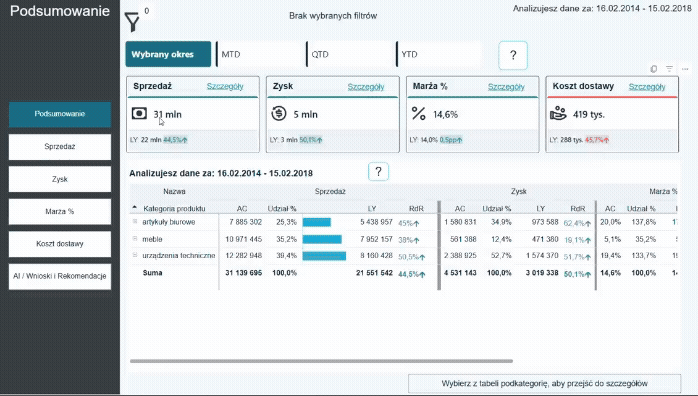Click the 31 139 695 total sales cell

243,273
